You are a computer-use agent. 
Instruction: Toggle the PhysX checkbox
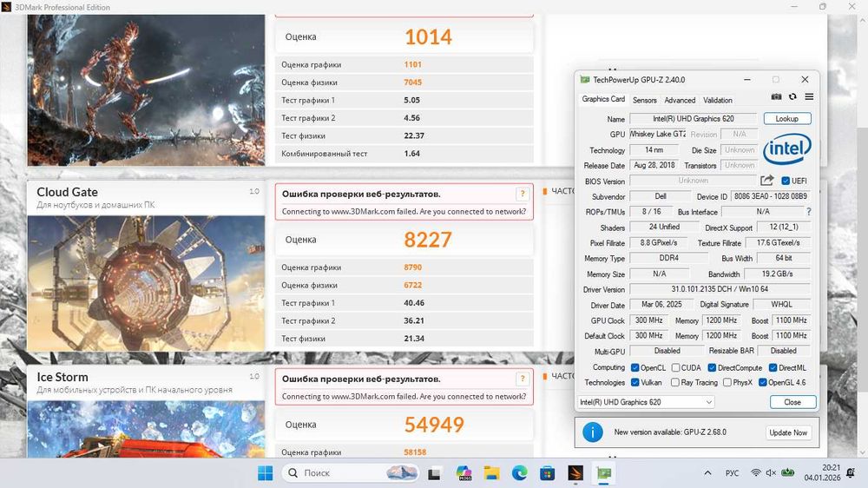[727, 382]
